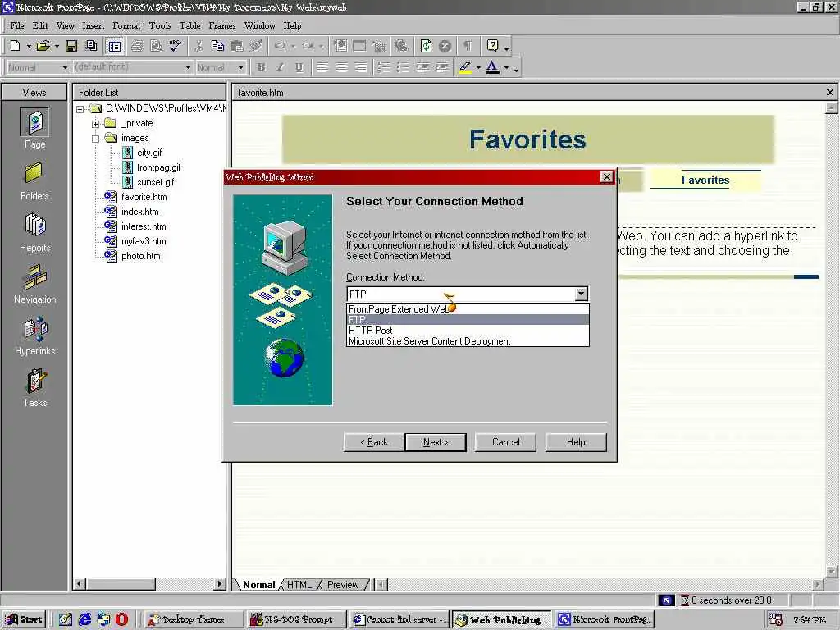The image size is (840, 630).
Task: Click Next in the wizard
Action: click(436, 442)
